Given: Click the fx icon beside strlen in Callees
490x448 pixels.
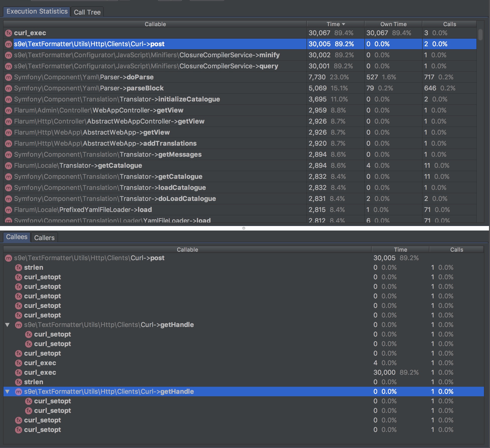Looking at the screenshot, I should point(19,267).
